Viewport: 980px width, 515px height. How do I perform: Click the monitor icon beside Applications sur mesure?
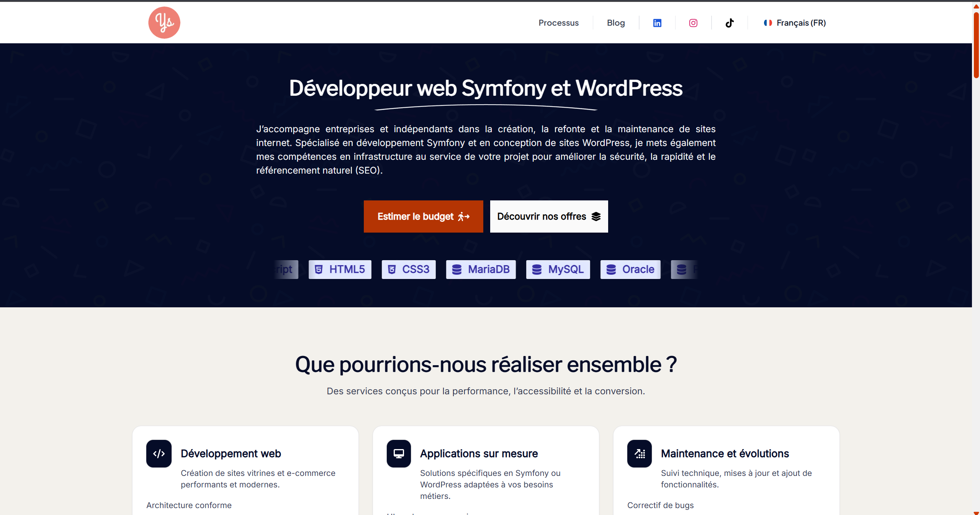point(399,454)
